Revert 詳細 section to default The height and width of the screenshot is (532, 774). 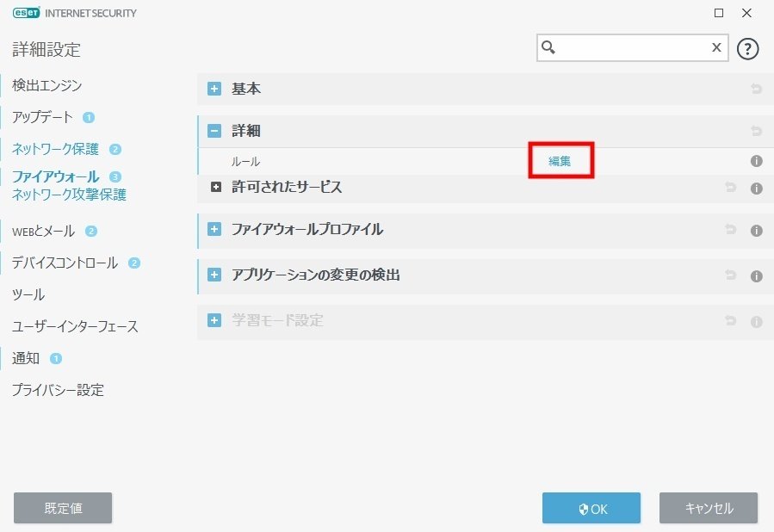pyautogui.click(x=756, y=131)
